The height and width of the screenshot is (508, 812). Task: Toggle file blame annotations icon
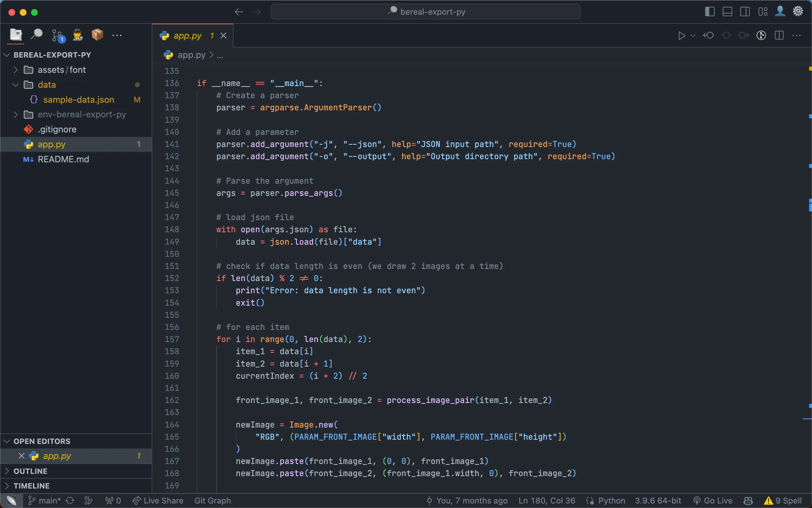click(761, 35)
